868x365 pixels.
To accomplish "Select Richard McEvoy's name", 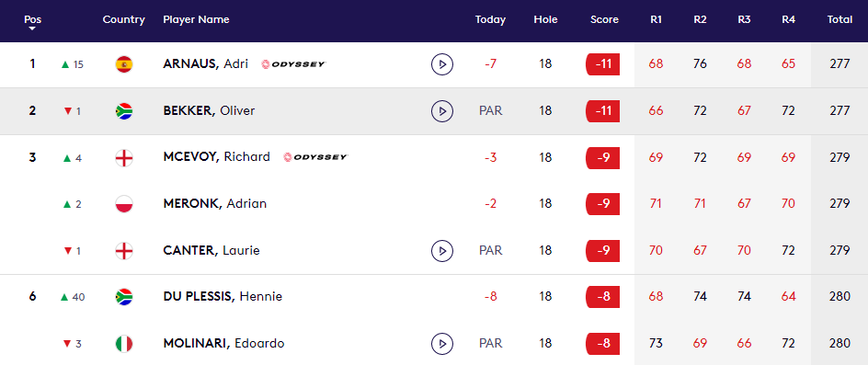I will coord(216,157).
